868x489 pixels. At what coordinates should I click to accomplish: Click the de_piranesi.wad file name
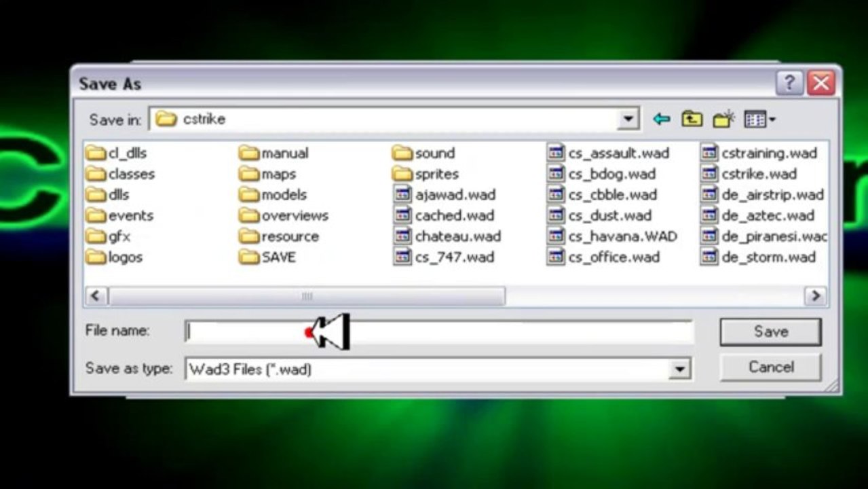click(x=774, y=237)
